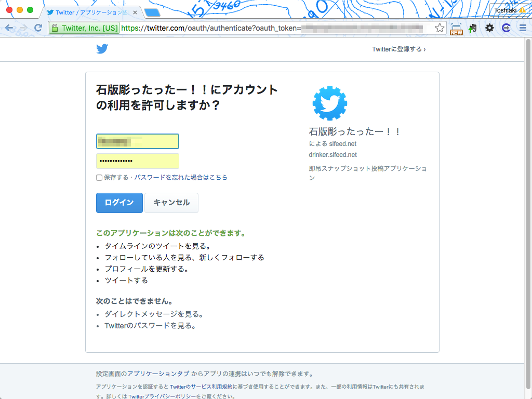The width and height of the screenshot is (532, 399).
Task: Click the blue circular arrow extension icon
Action: point(506,28)
